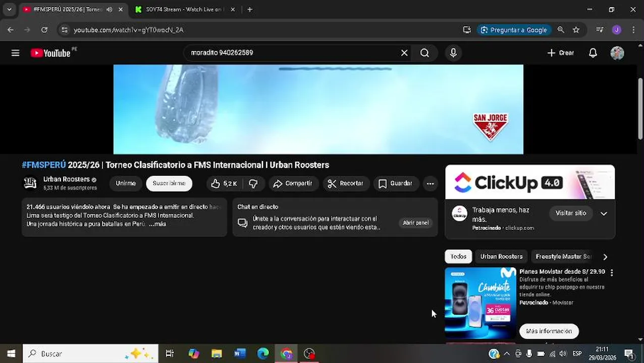Image resolution: width=644 pixels, height=363 pixels.
Task: Open more actions three-dot menu
Action: [x=430, y=184]
